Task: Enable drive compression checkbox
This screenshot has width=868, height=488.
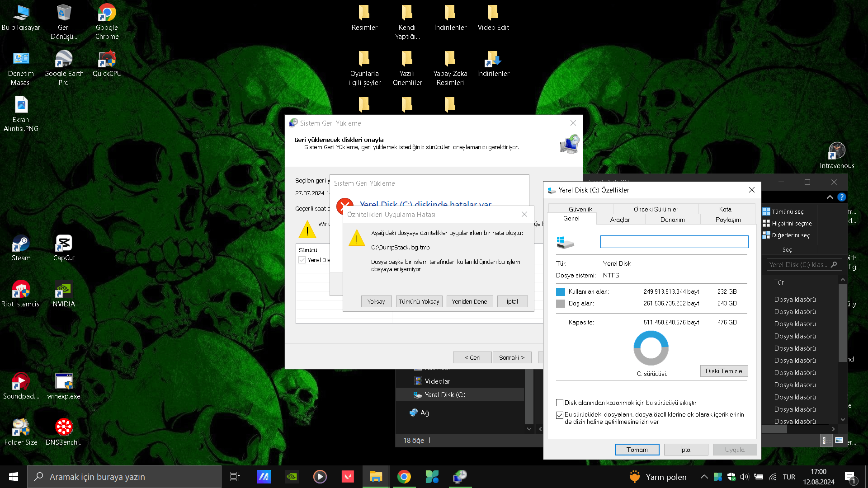Action: click(x=560, y=403)
